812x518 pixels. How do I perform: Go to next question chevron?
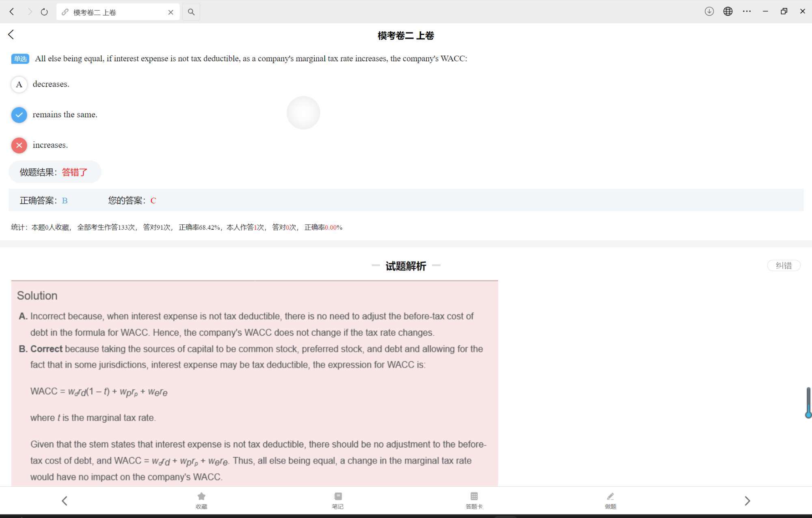click(747, 501)
